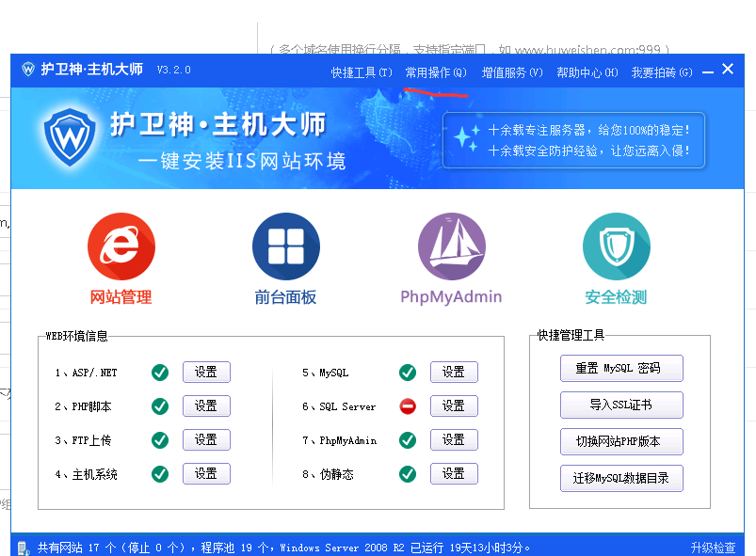Image resolution: width=756 pixels, height=556 pixels.
Task: Click the 护卫神 shield logo in banner
Action: [x=70, y=136]
